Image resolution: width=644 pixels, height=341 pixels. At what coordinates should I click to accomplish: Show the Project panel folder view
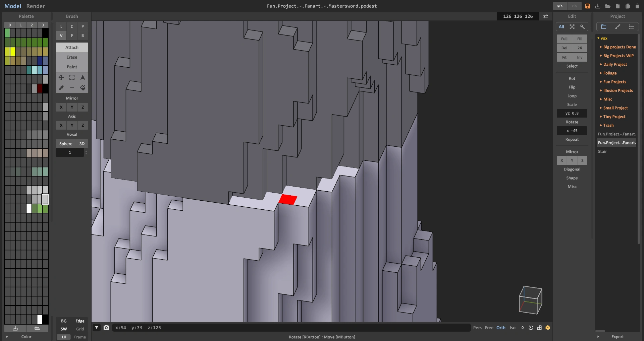604,27
